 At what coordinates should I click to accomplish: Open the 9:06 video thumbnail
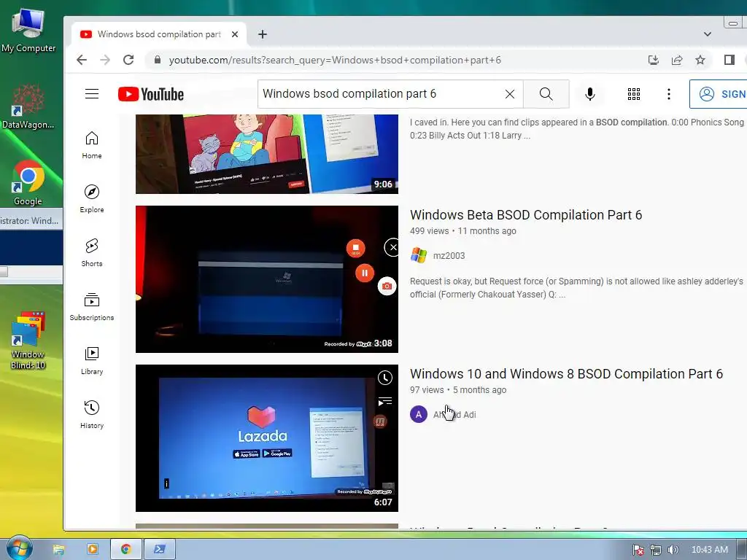[267, 154]
